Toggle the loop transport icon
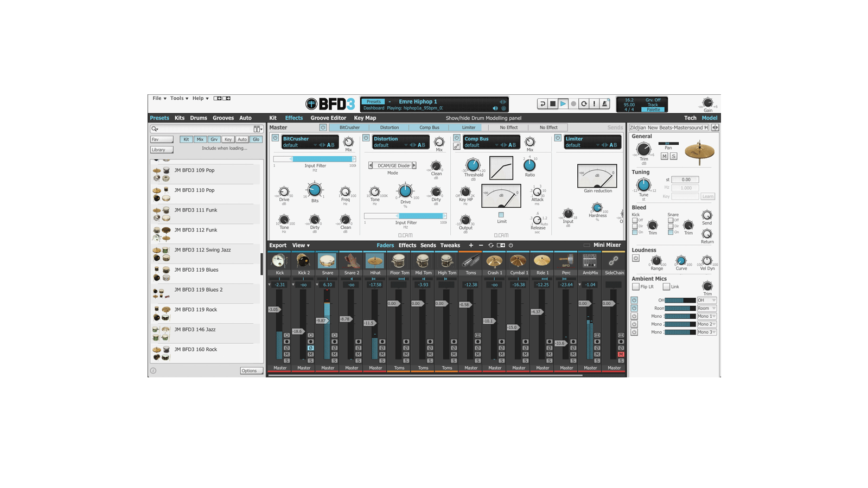 (x=584, y=104)
